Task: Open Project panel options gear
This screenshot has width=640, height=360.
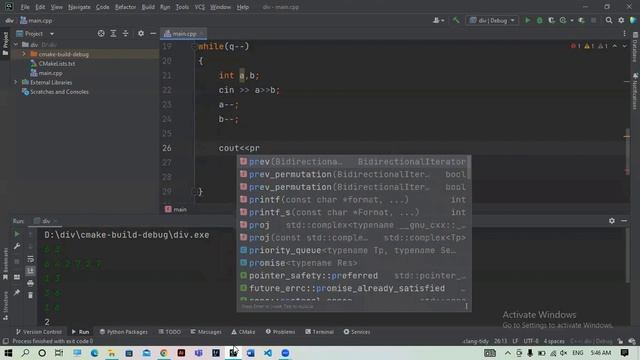Action: tap(141, 33)
